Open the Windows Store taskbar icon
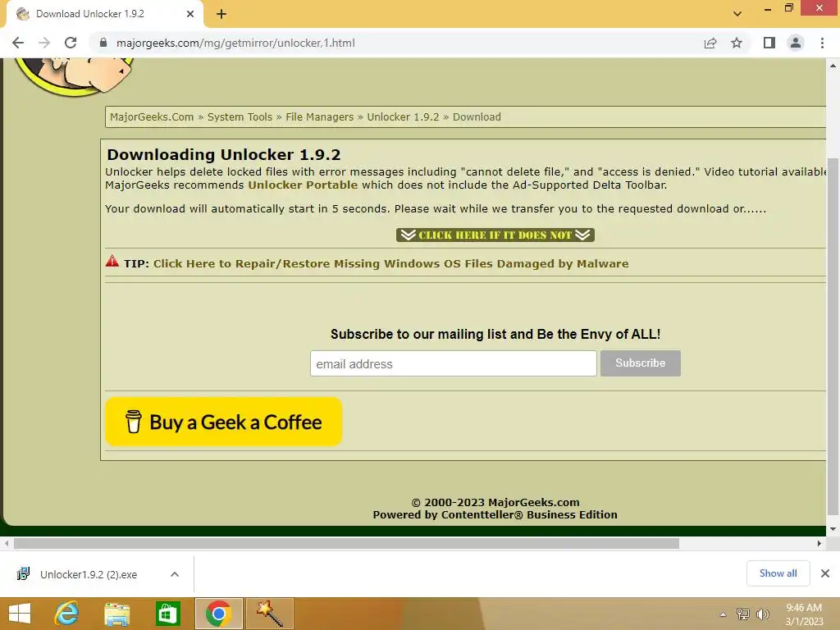Screen dimensions: 840x630 click(167, 614)
